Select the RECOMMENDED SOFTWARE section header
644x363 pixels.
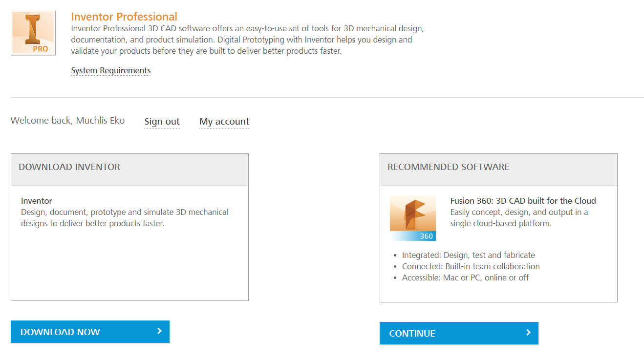pos(448,167)
